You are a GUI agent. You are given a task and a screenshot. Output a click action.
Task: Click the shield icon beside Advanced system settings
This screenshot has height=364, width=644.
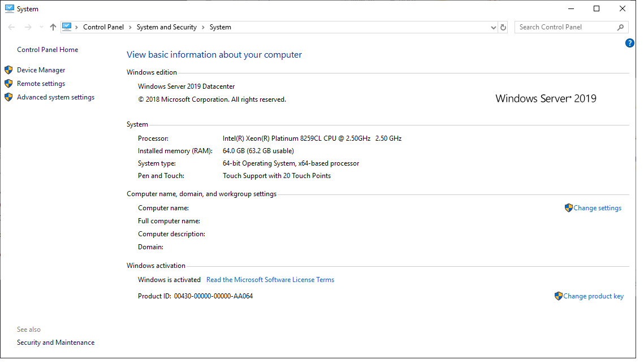8,97
